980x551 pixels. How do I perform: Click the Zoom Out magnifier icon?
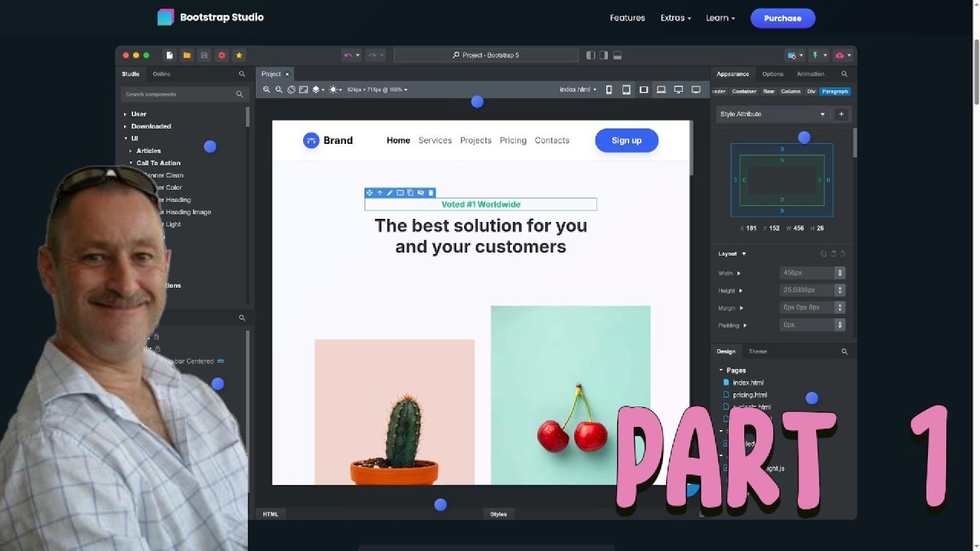(x=279, y=90)
